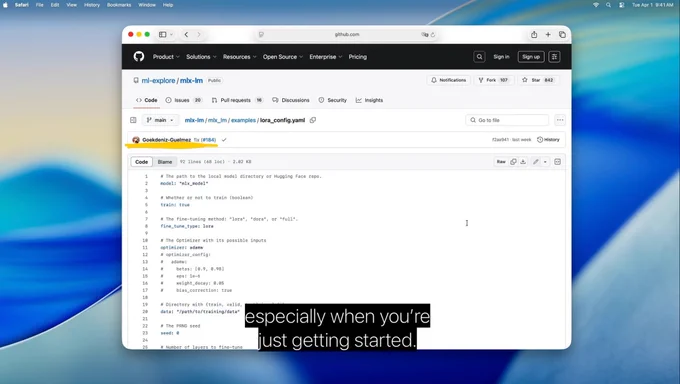
Task: Open the Safari sidebar dropdown chevron
Action: (x=171, y=34)
